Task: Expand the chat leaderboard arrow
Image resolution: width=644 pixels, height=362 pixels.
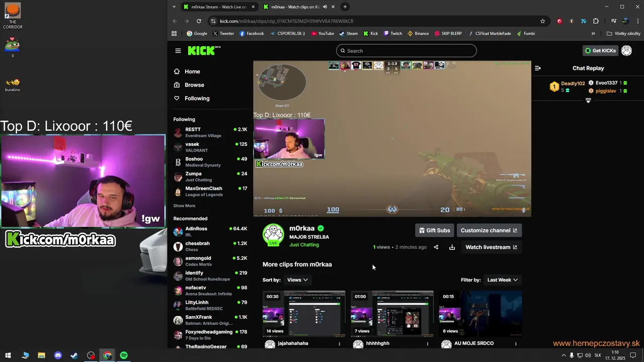Action: tap(588, 101)
